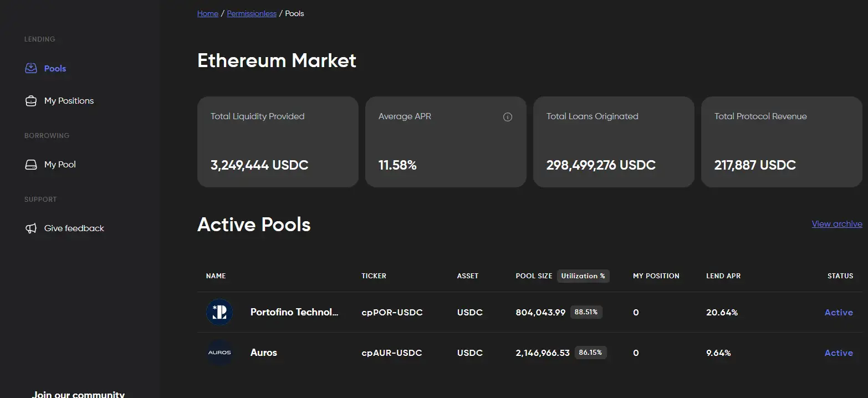Open the View archive link

(836, 224)
